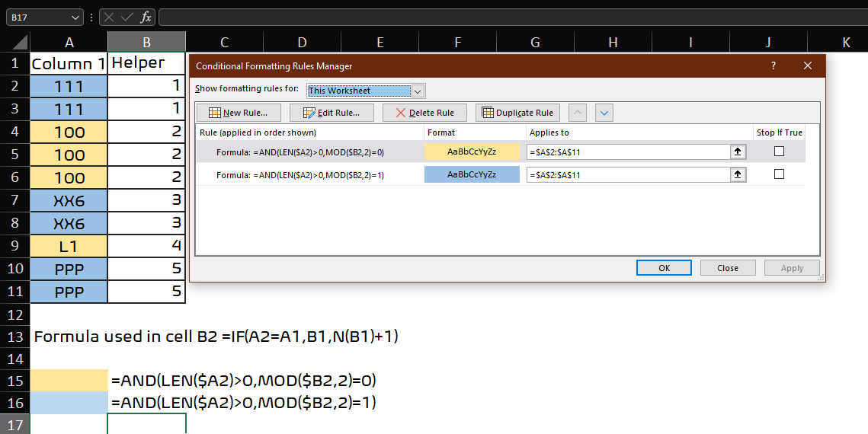Close the Rules Manager with X

click(808, 65)
